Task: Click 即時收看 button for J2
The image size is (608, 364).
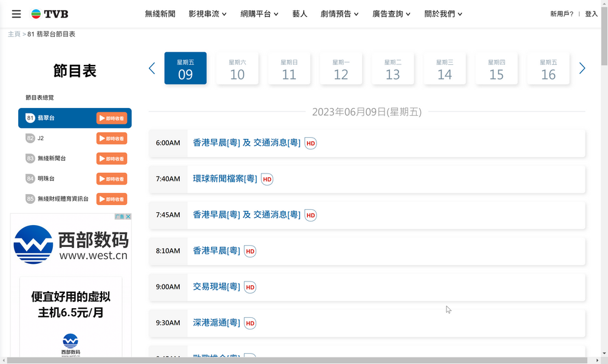Action: click(112, 138)
